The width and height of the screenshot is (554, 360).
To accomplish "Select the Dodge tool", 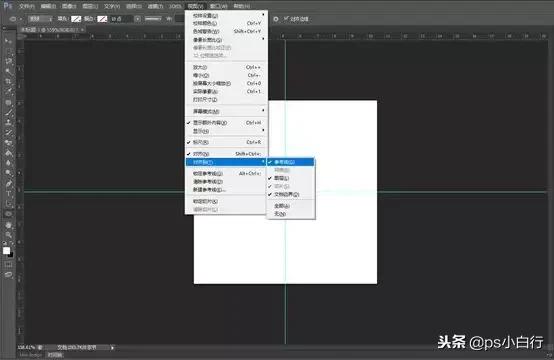I will 8,173.
